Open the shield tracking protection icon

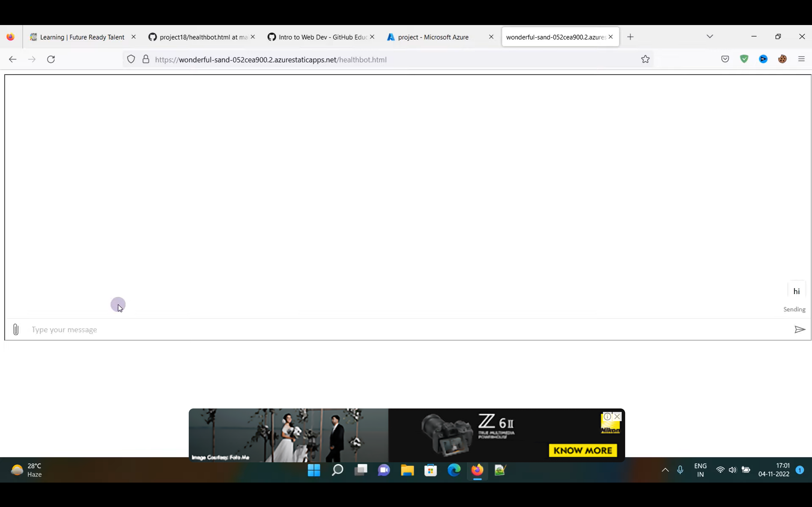[131, 59]
